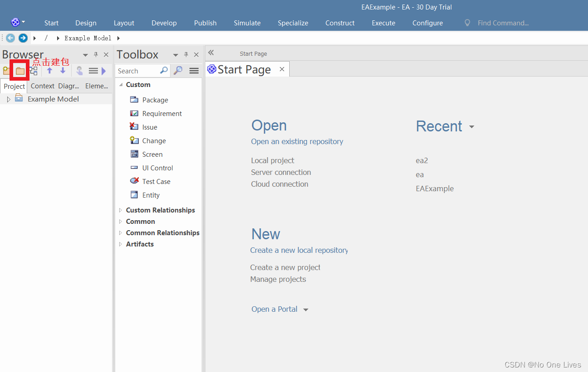This screenshot has width=588, height=372.
Task: Select the Entity element in Toolbox
Action: point(145,195)
